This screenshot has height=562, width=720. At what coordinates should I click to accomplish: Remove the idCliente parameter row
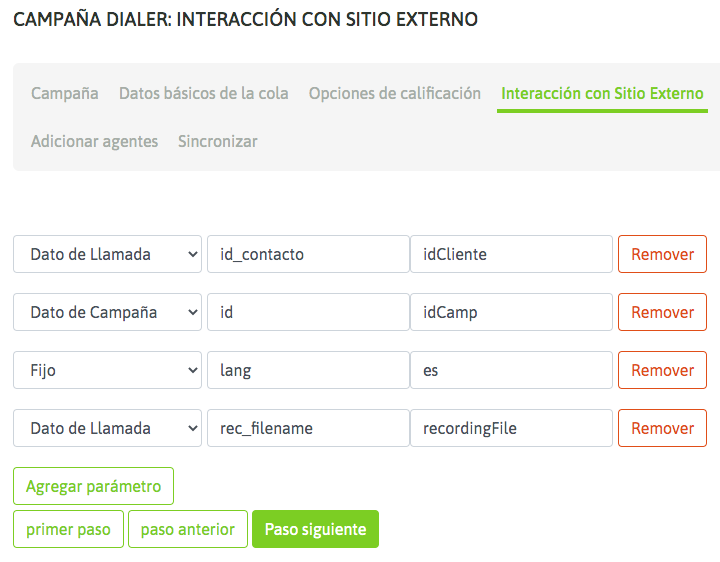(x=662, y=254)
